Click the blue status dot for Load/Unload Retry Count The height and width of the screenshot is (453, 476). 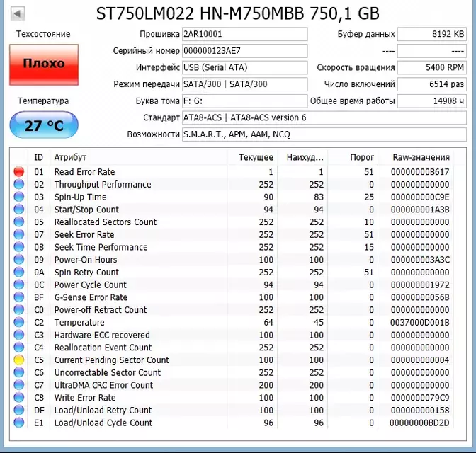(x=19, y=410)
